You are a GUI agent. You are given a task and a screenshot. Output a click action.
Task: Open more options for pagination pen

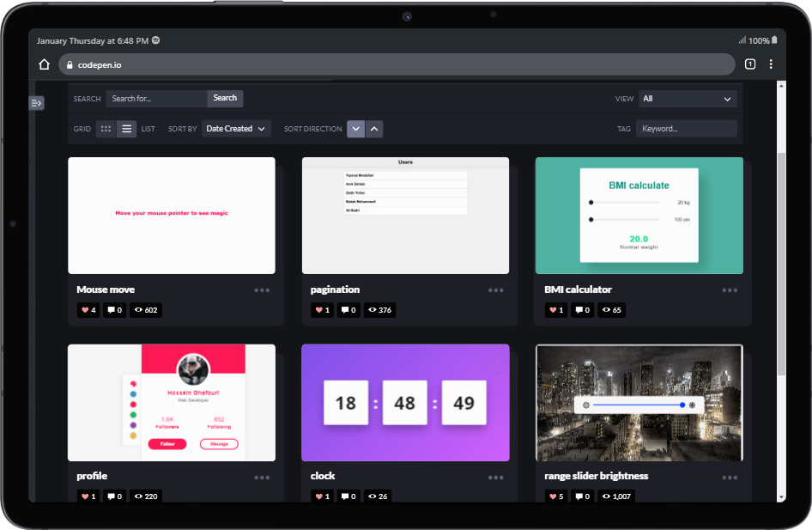[x=495, y=290]
